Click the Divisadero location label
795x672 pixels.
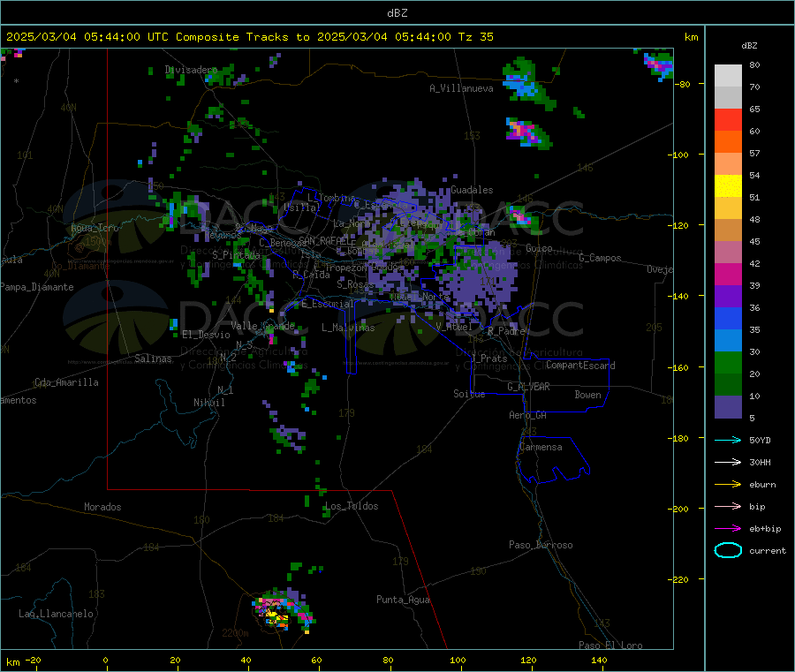click(191, 70)
